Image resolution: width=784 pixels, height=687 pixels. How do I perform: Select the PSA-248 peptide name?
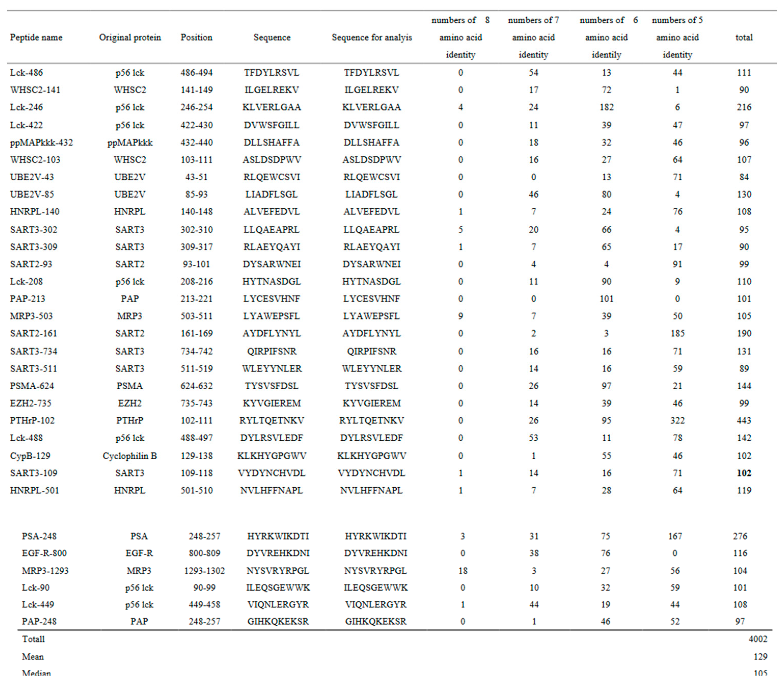tap(39, 536)
